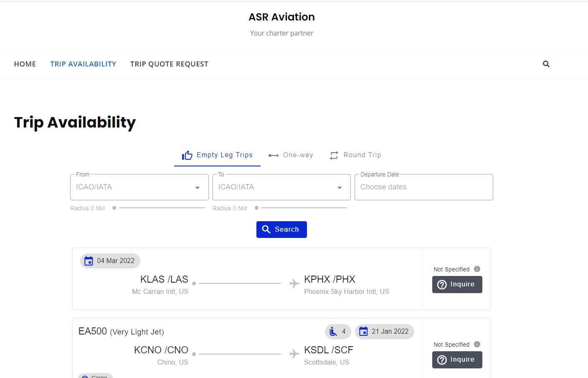The height and width of the screenshot is (378, 588).
Task: Click the One-way arrow icon
Action: (x=274, y=156)
